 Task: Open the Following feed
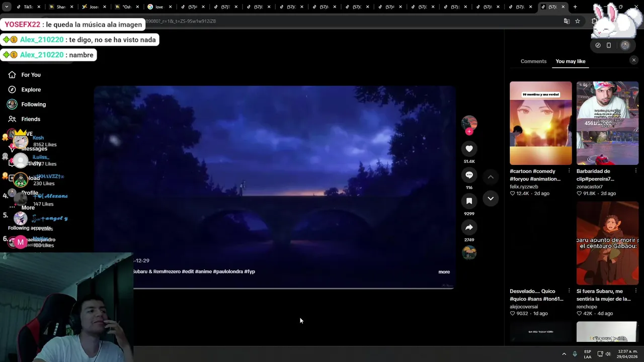tap(33, 104)
